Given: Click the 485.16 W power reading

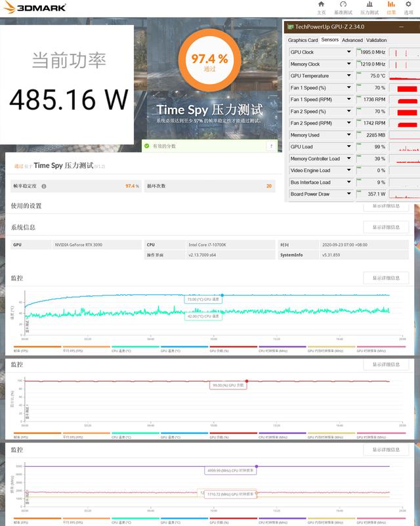Looking at the screenshot, I should coord(69,100).
